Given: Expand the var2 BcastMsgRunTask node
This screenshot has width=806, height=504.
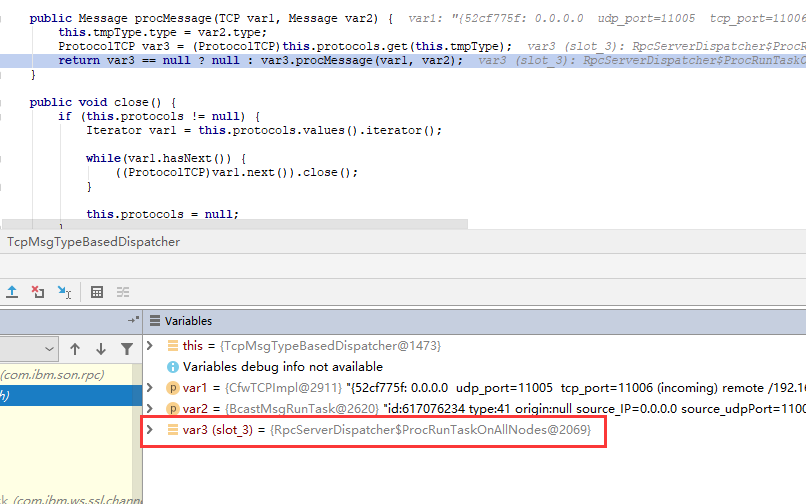Looking at the screenshot, I should point(150,408).
